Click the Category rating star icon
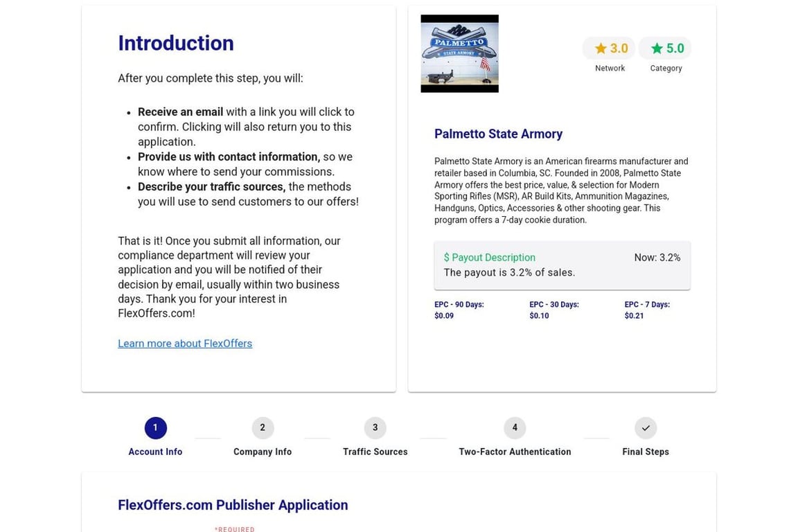Viewport: 798px width, 532px height. coord(657,48)
